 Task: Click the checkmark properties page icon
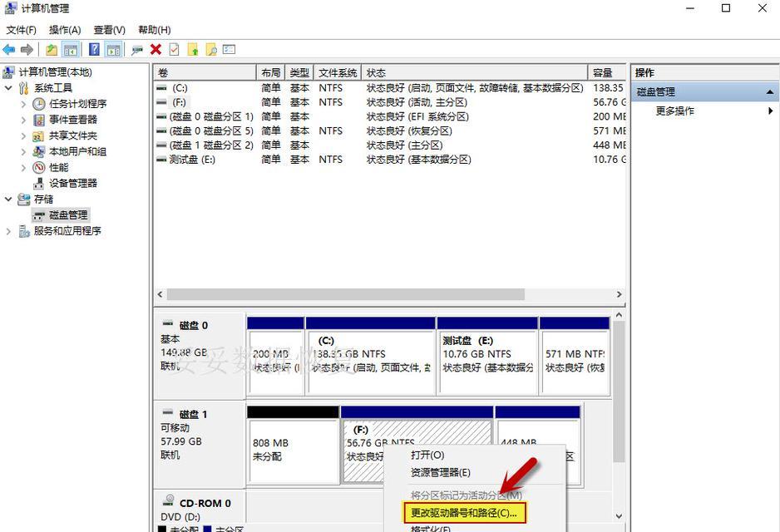(174, 50)
